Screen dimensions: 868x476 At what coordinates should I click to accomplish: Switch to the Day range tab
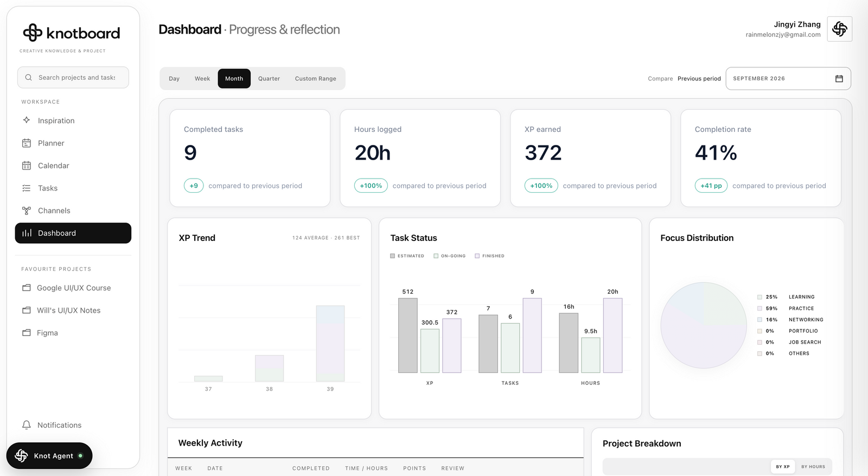(174, 79)
